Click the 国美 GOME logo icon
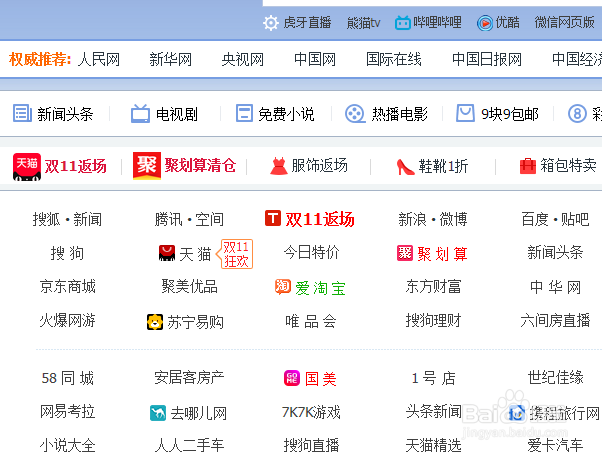The height and width of the screenshot is (454, 602). point(292,378)
